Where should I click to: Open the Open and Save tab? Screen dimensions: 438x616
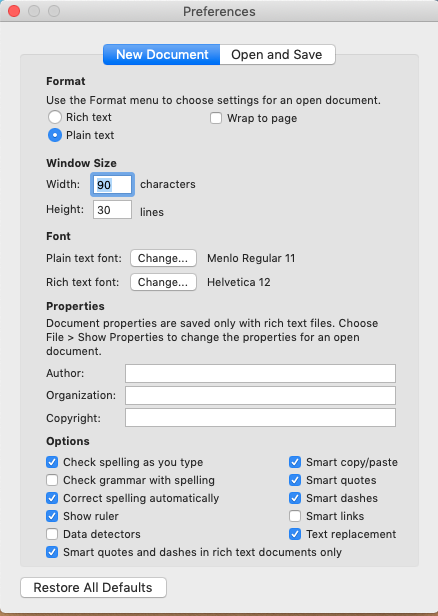[277, 55]
